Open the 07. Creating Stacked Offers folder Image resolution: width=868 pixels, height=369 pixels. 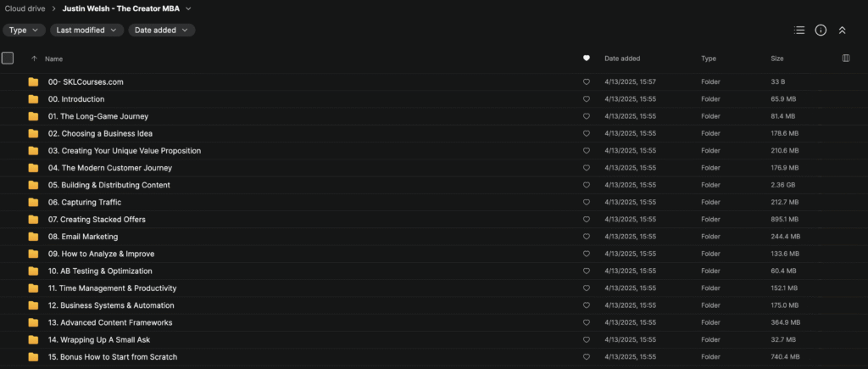(97, 220)
